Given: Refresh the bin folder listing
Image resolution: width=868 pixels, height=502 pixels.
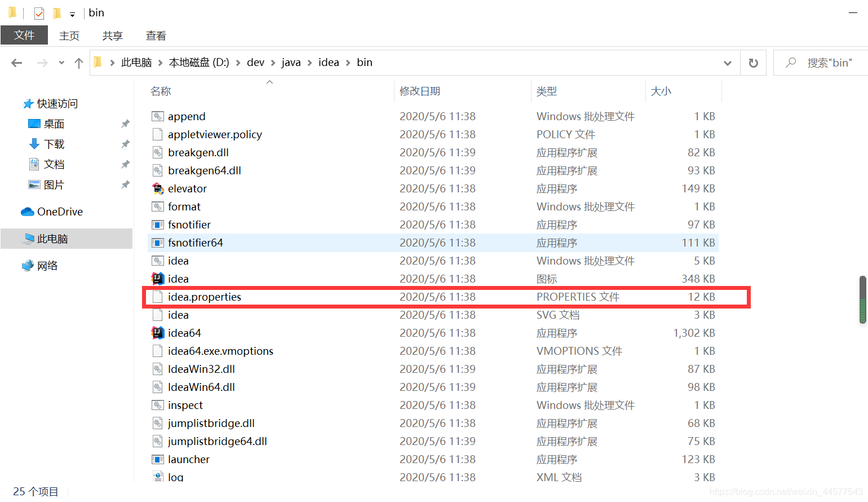Looking at the screenshot, I should 753,63.
